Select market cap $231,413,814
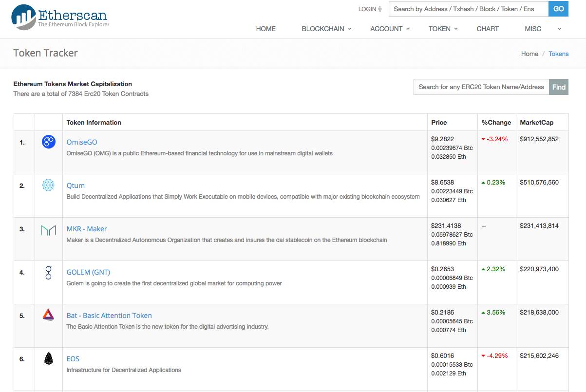The image size is (586, 392). point(539,226)
